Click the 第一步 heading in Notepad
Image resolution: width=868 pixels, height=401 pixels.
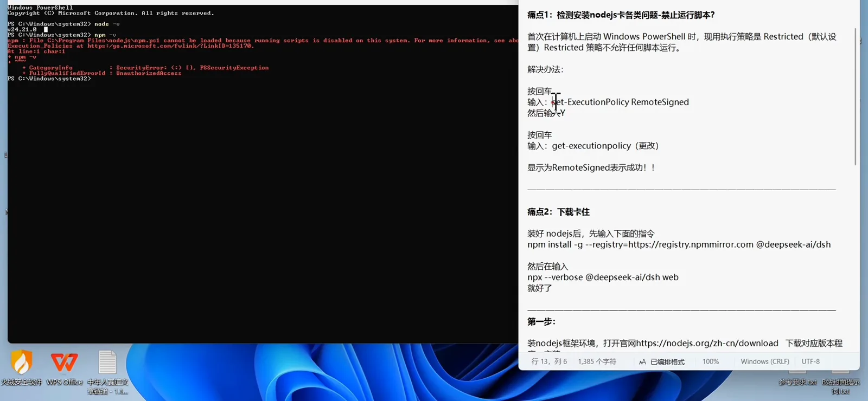coord(541,321)
